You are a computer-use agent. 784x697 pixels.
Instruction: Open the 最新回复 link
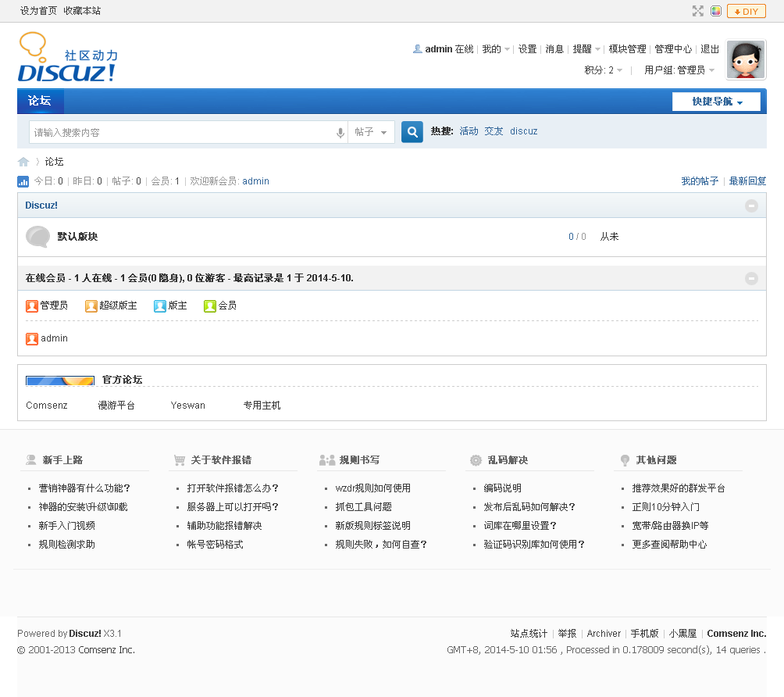point(749,181)
